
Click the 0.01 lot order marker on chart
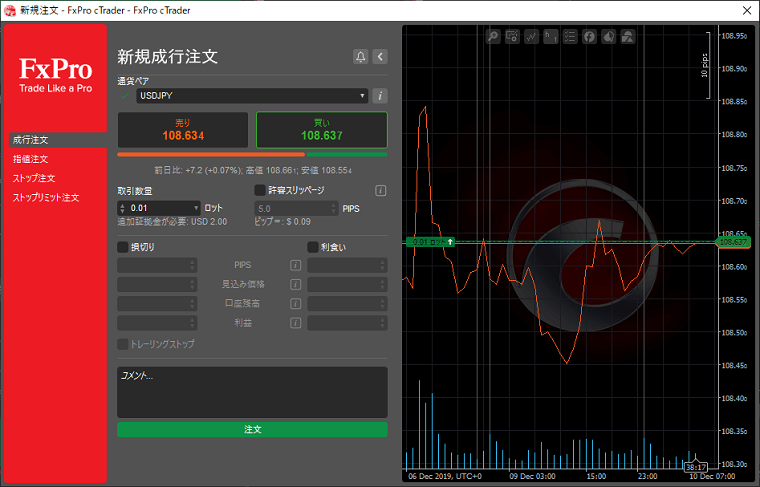[x=430, y=242]
